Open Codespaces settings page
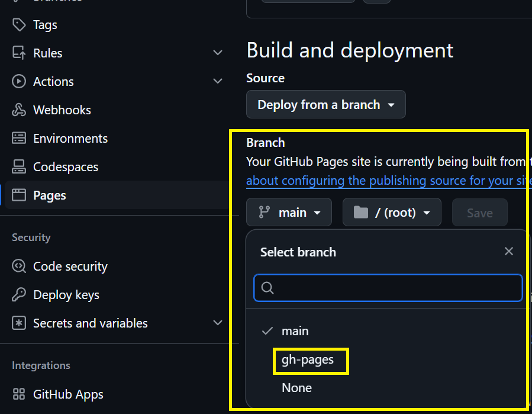Screen dimensions: 532x414 (x=66, y=167)
